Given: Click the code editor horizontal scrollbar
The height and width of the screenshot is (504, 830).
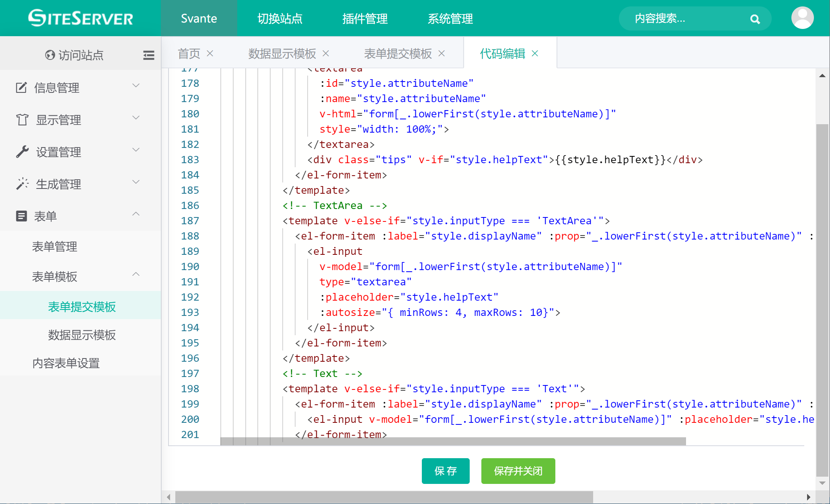Looking at the screenshot, I should click(453, 441).
